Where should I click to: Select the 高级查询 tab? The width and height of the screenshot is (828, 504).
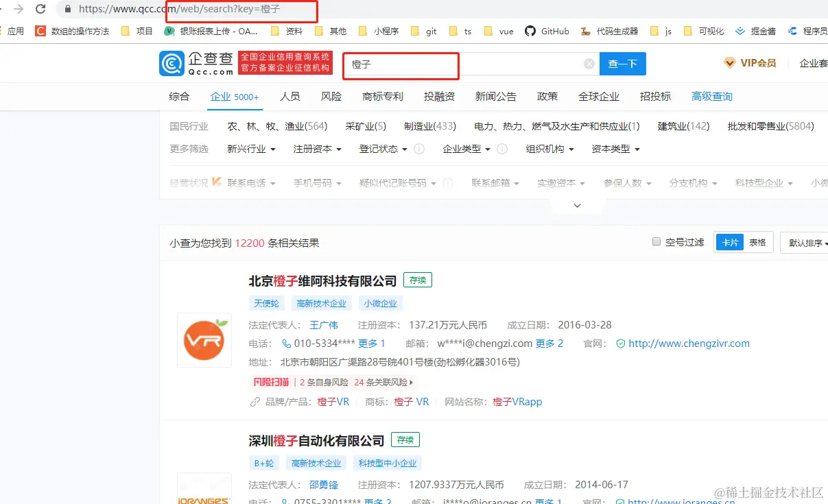[x=712, y=97]
